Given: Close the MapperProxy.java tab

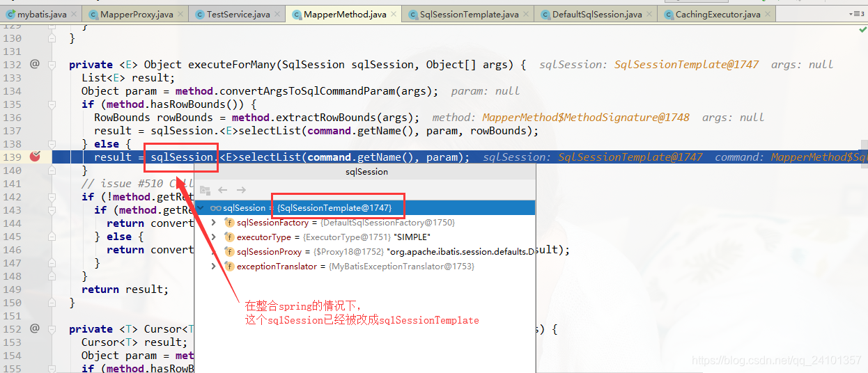Looking at the screenshot, I should [180, 15].
